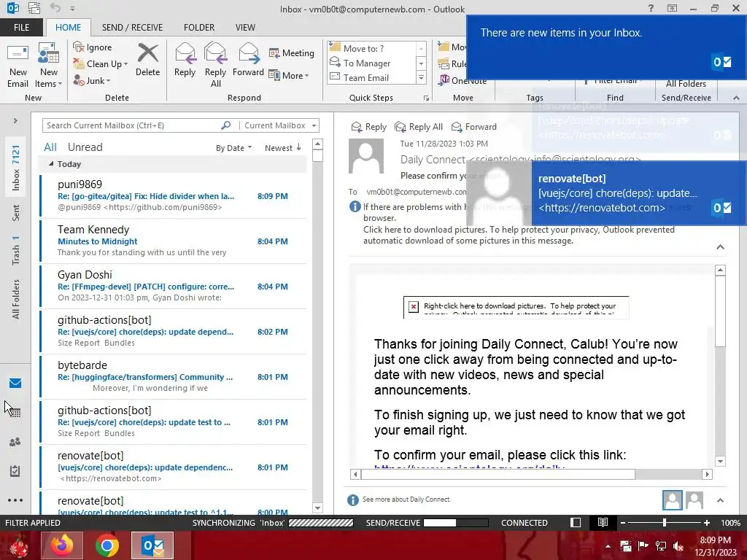The image size is (747, 560).
Task: Switch to Tasks view
Action: (x=15, y=471)
